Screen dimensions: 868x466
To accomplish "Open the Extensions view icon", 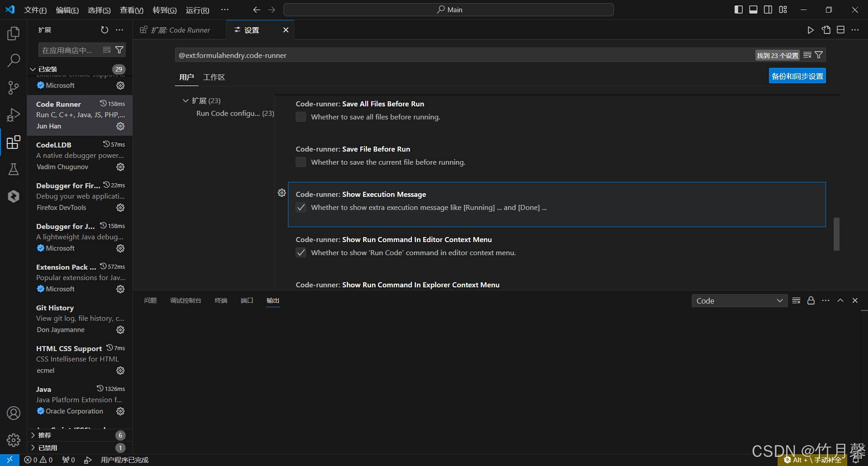I will coord(14,142).
